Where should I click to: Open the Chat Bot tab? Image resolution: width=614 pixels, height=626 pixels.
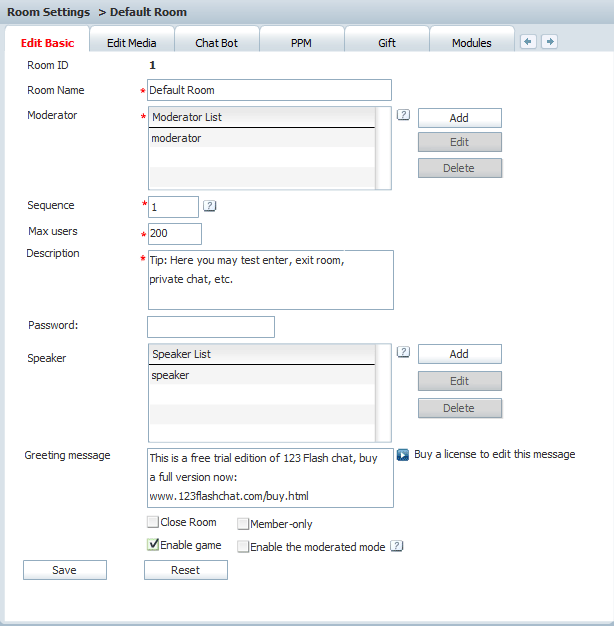tap(216, 43)
